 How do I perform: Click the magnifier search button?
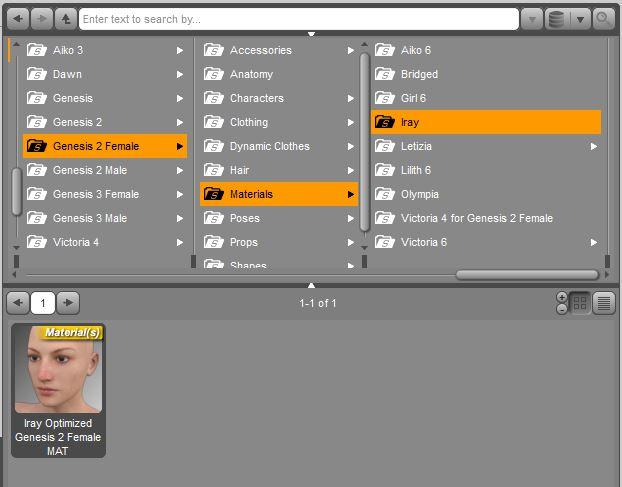point(603,19)
